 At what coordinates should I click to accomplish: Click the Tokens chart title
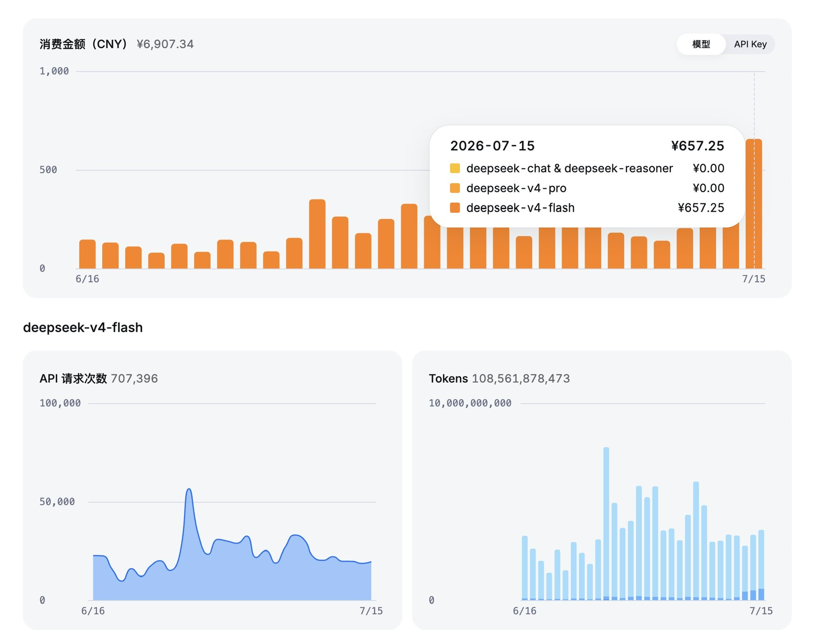click(x=448, y=379)
